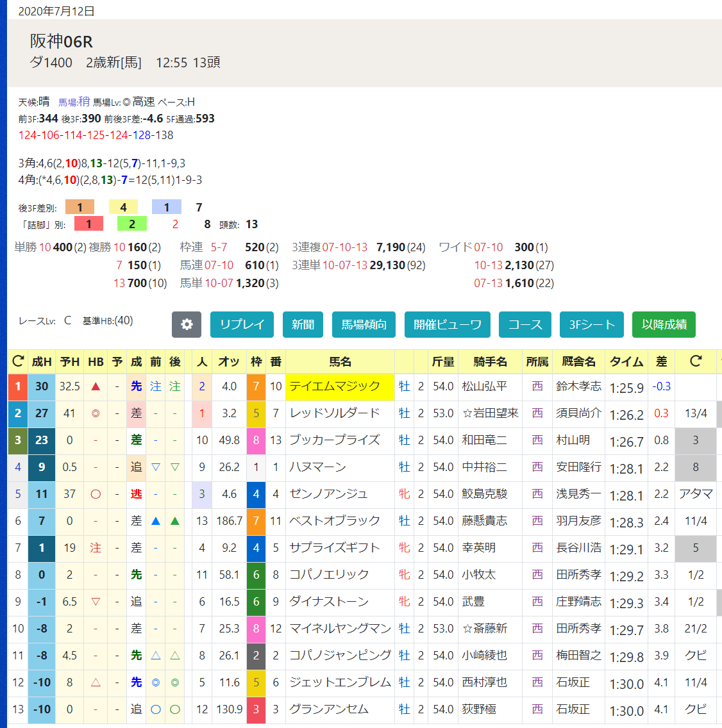Viewport: 722px width, 728px height.
Task: Click the red 詰脚別 swatch showing 1
Action: pyautogui.click(x=88, y=224)
